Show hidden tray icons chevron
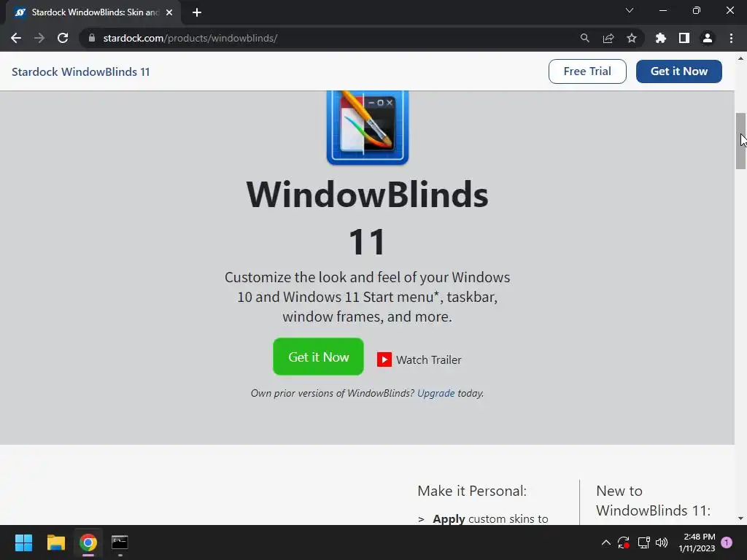This screenshot has height=560, width=747. (606, 542)
